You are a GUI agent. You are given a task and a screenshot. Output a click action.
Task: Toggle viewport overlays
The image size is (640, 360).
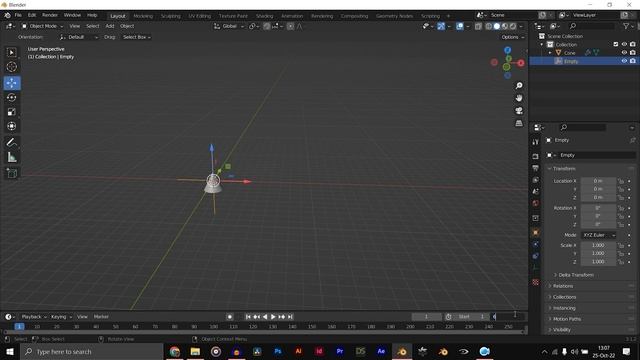pyautogui.click(x=460, y=26)
